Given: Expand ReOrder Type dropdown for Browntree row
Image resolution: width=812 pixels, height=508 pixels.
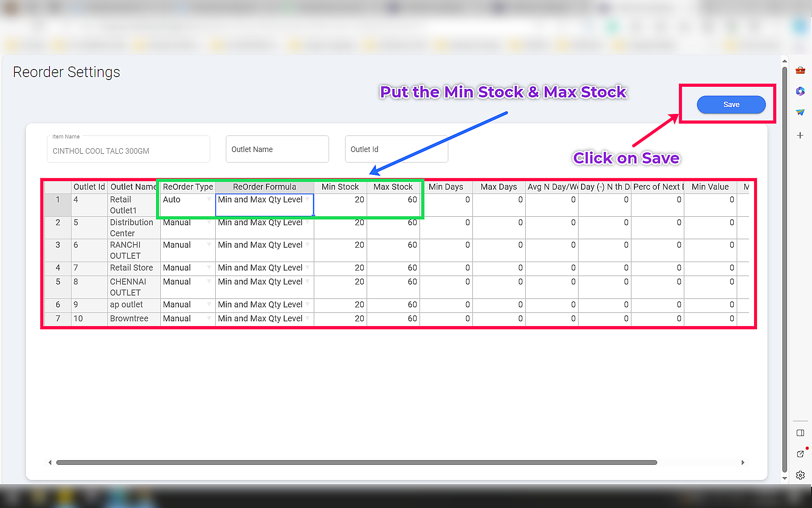Looking at the screenshot, I should coord(209,318).
